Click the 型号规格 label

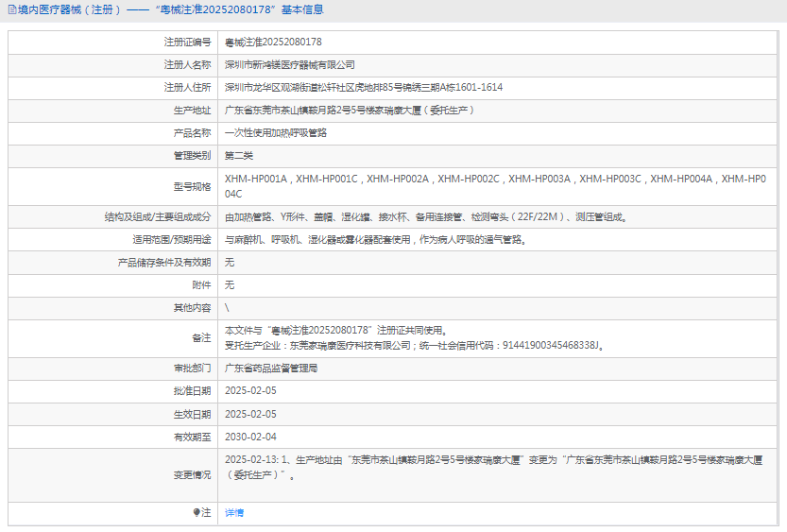tap(192, 187)
